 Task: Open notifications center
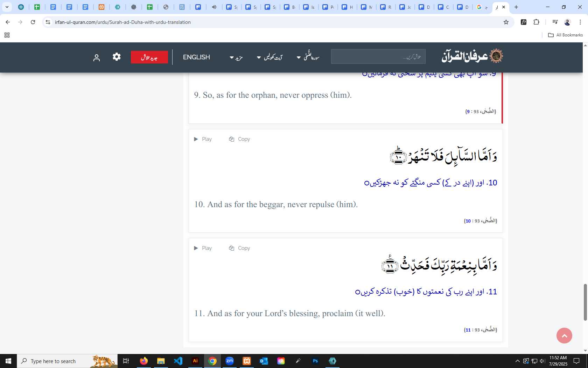pos(576,361)
